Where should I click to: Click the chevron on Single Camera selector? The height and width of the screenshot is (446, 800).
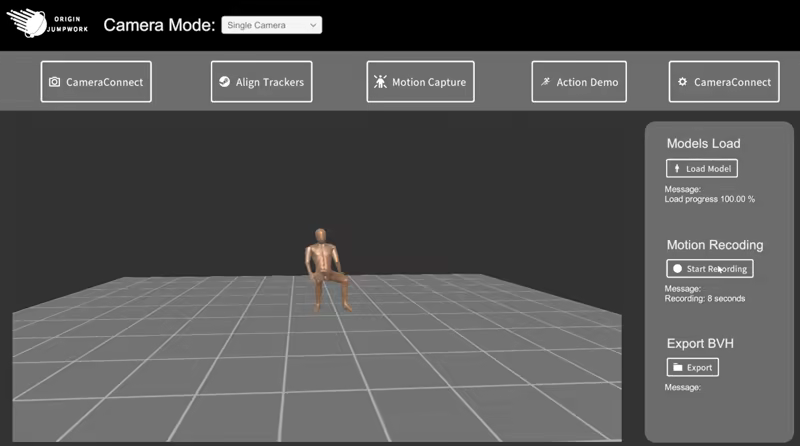click(313, 25)
